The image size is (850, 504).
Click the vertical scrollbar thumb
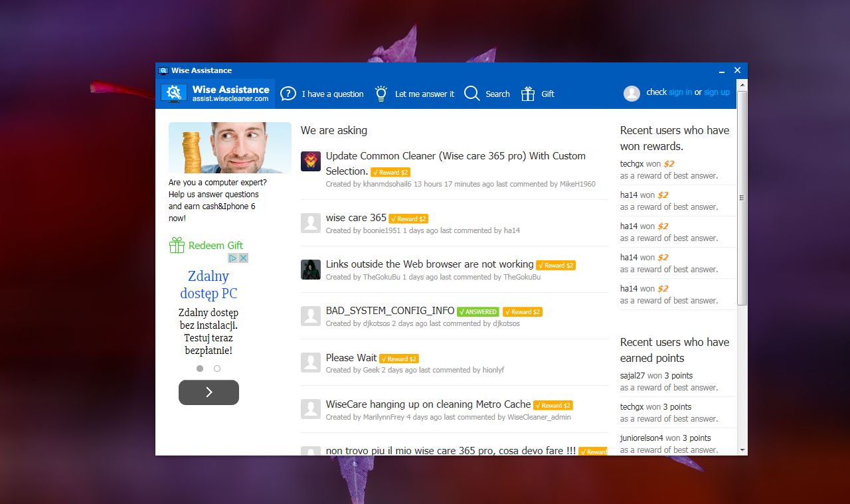coord(742,197)
